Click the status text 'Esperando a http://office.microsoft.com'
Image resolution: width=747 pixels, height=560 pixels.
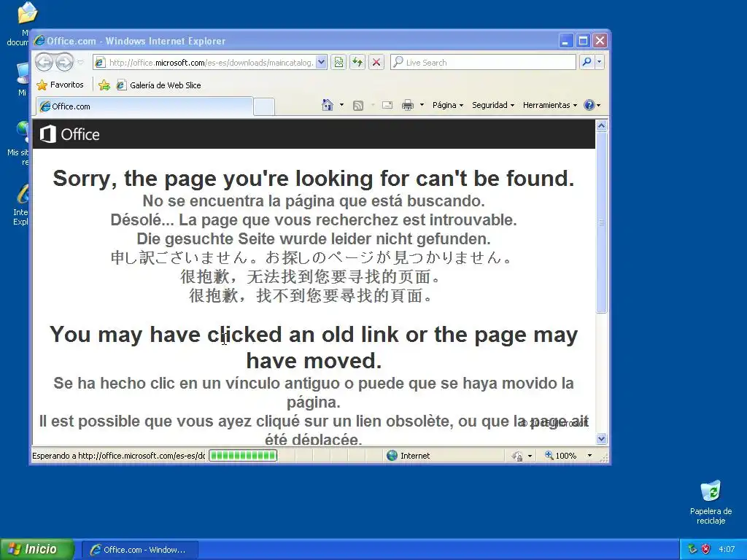point(118,456)
